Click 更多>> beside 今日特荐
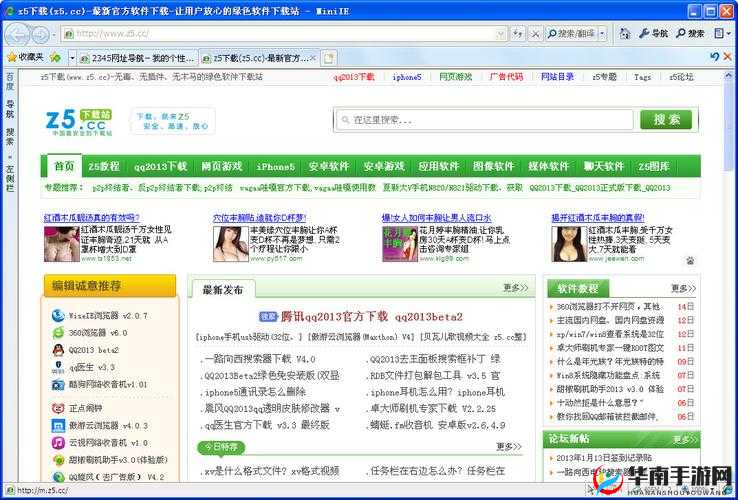This screenshot has height=500, width=738. (509, 446)
